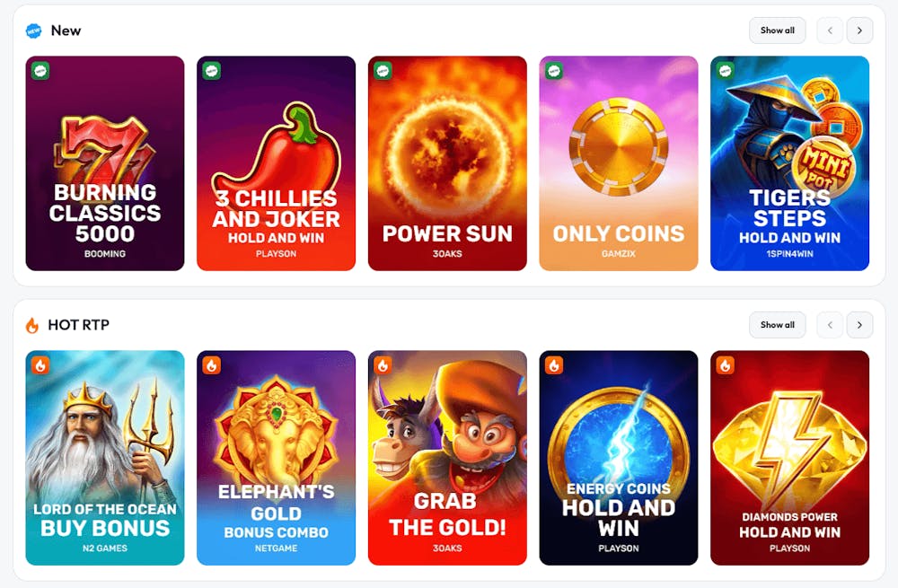898x588 pixels.
Task: Click flame badge on Diamonds Power card
Action: [x=725, y=365]
